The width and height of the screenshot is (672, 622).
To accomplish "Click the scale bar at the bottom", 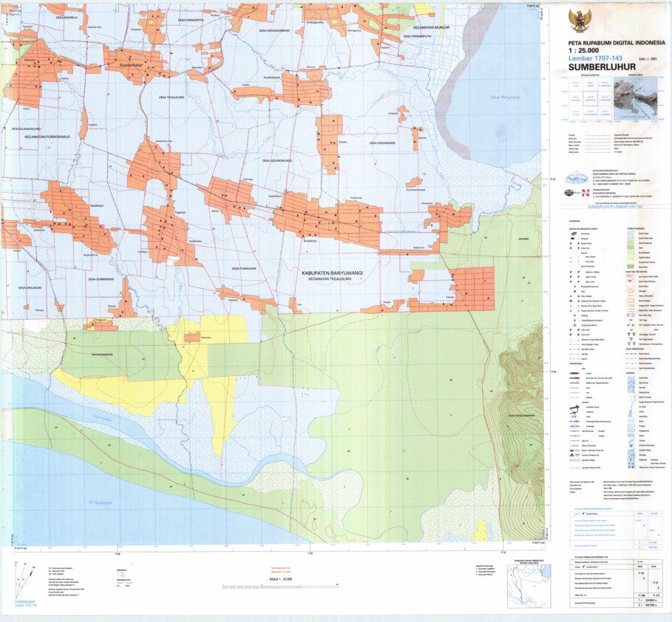I will [x=281, y=588].
